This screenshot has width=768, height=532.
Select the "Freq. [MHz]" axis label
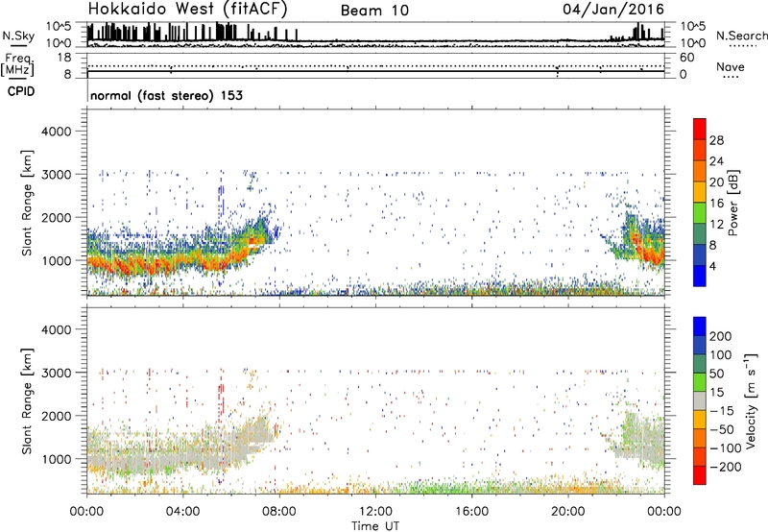tap(17, 65)
